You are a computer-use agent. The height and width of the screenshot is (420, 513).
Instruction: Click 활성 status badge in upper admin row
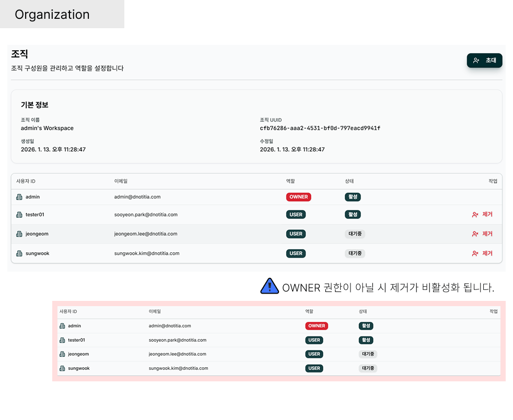click(353, 197)
